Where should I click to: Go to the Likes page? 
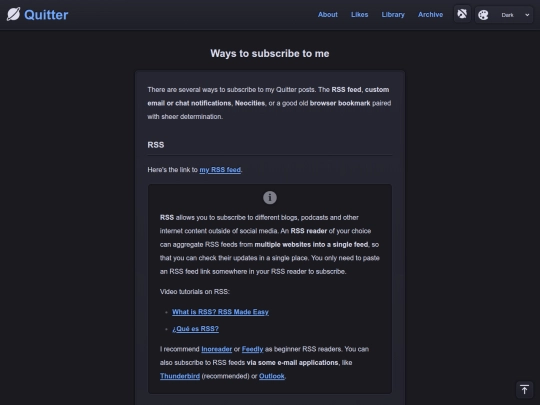(360, 14)
